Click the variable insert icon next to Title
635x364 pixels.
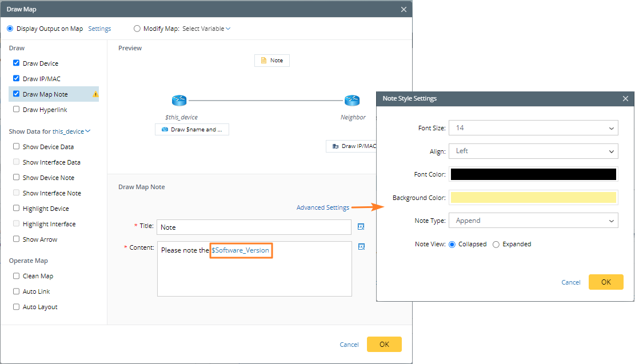361,227
